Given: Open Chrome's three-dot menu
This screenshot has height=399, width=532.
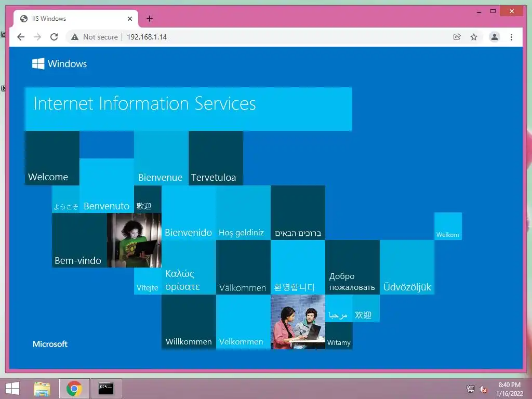Looking at the screenshot, I should point(511,37).
